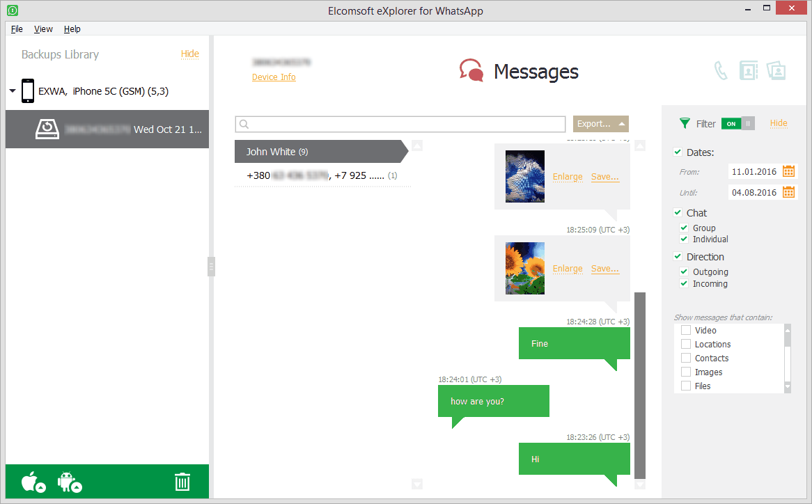Uncheck the Chat checkbox
This screenshot has width=812, height=504.
[678, 213]
